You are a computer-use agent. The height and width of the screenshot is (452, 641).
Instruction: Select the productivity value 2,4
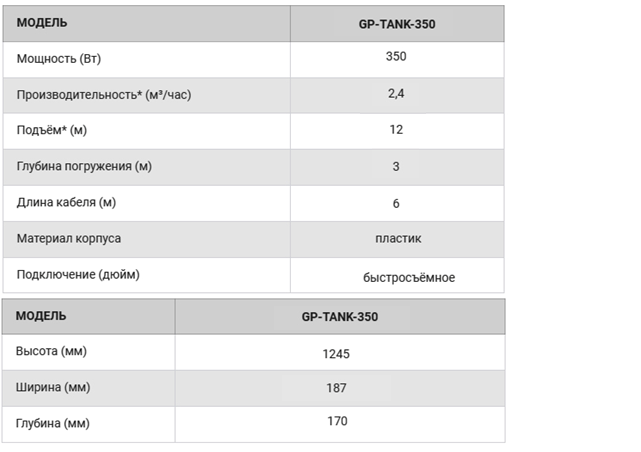click(396, 94)
